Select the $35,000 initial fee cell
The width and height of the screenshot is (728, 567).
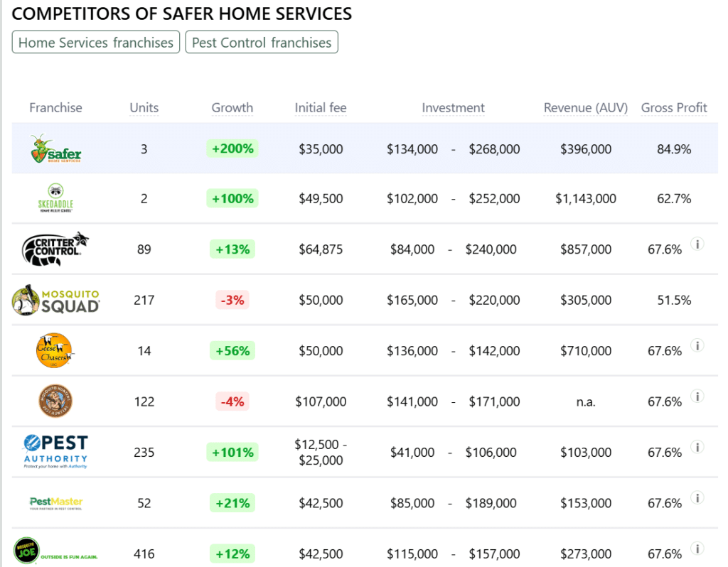point(321,149)
